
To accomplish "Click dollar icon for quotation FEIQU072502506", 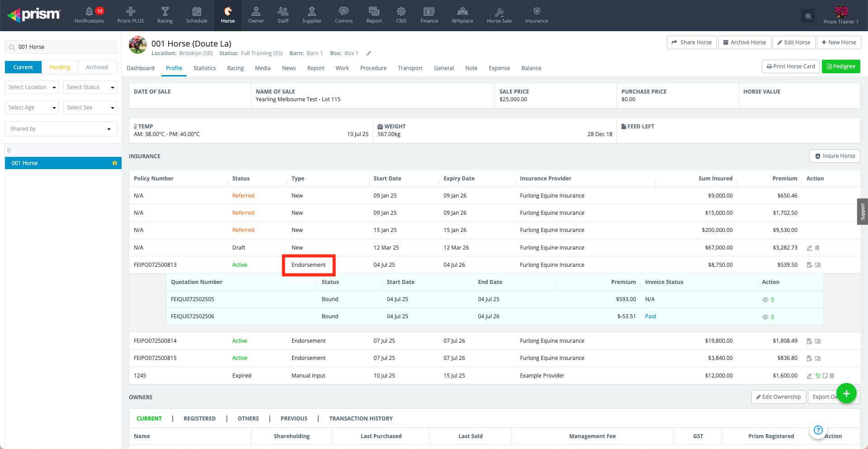I will coord(773,317).
